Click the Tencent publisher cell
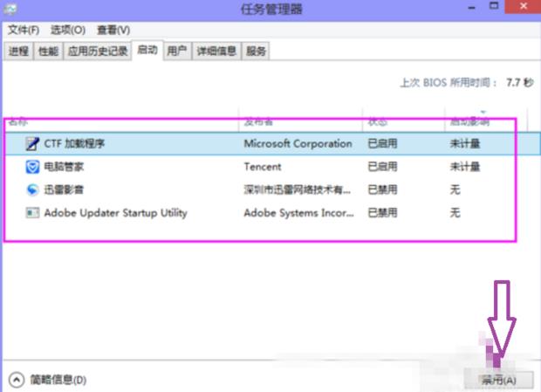The image size is (541, 392). pyautogui.click(x=263, y=167)
